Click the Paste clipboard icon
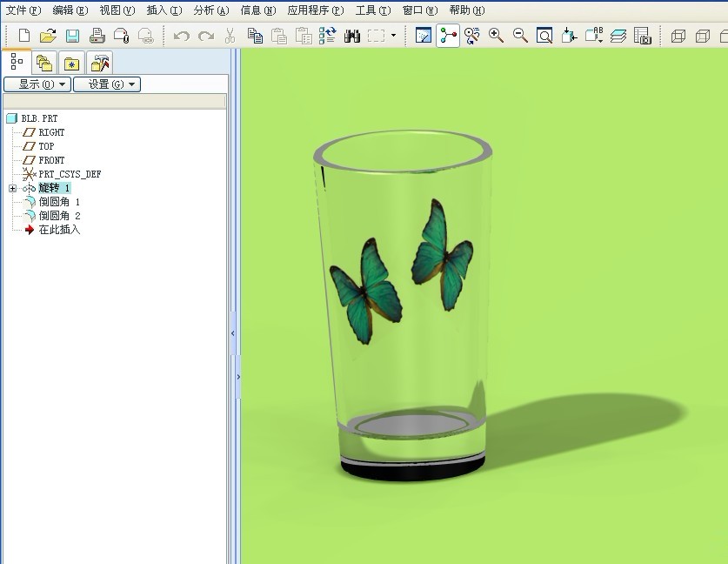Screen dimensions: 728x564 [x=279, y=36]
